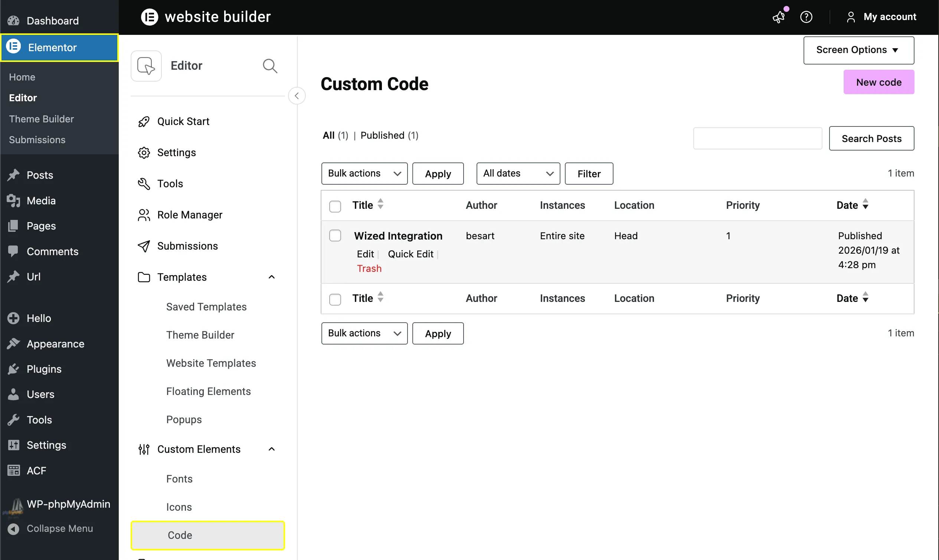Open the Elementor editor search icon
Viewport: 939px width, 560px height.
click(269, 66)
